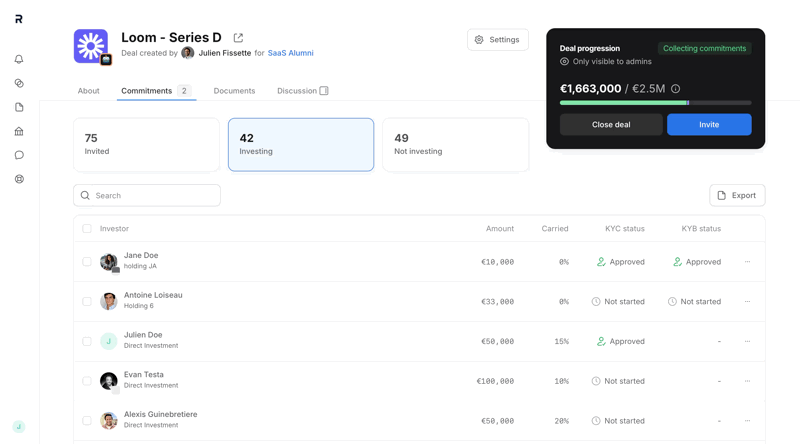Tick the checkbox for Jane Doe
This screenshot has width=800, height=444.
[x=87, y=261]
